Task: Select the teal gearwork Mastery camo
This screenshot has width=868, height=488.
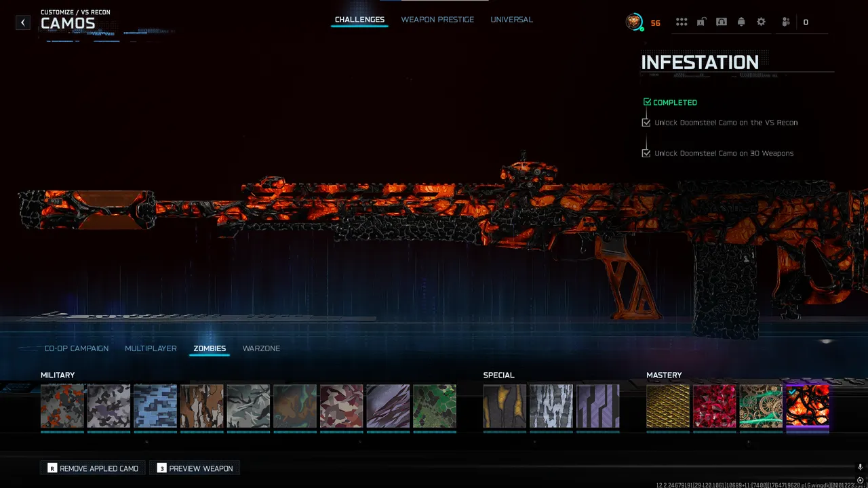Action: pyautogui.click(x=761, y=407)
